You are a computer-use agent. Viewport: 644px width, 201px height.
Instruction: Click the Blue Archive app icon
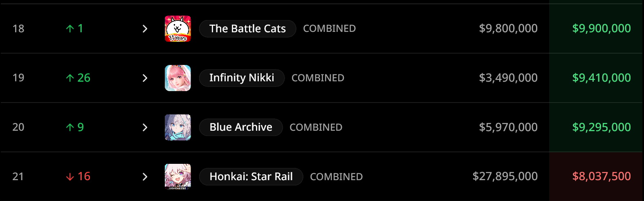click(178, 127)
